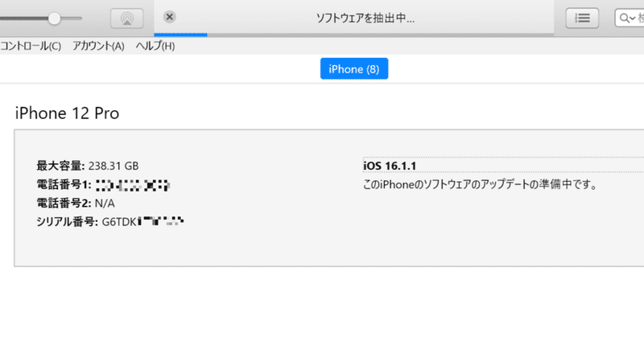This screenshot has width=644, height=337.
Task: Select the iPhone (8) device button
Action: pyautogui.click(x=354, y=69)
